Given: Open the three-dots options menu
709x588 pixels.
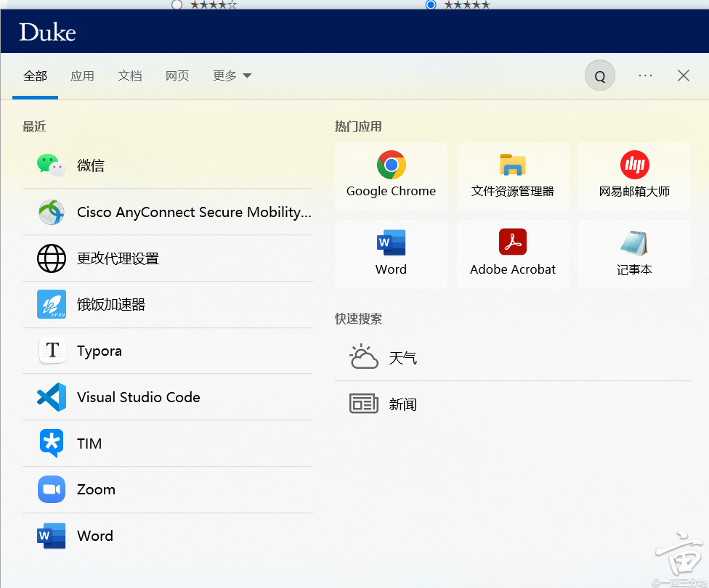Looking at the screenshot, I should click(645, 75).
